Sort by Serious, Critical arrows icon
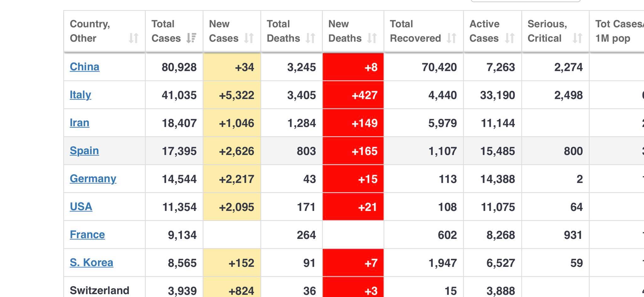The width and height of the screenshot is (644, 297). [577, 38]
